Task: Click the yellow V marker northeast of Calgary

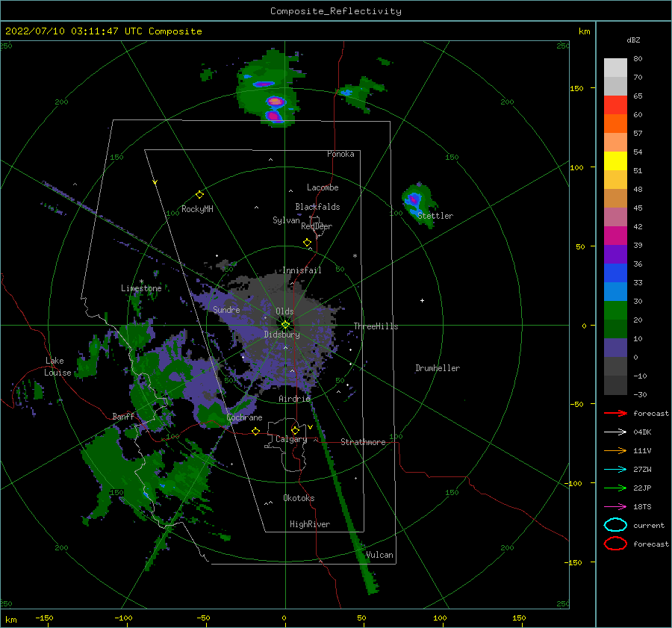Action: click(x=310, y=427)
